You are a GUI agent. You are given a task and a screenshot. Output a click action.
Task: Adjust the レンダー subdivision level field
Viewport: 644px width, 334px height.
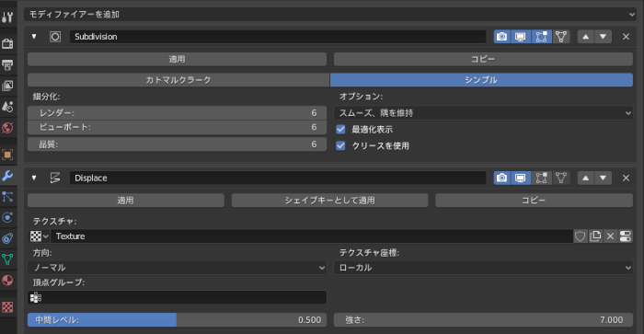[x=177, y=113]
